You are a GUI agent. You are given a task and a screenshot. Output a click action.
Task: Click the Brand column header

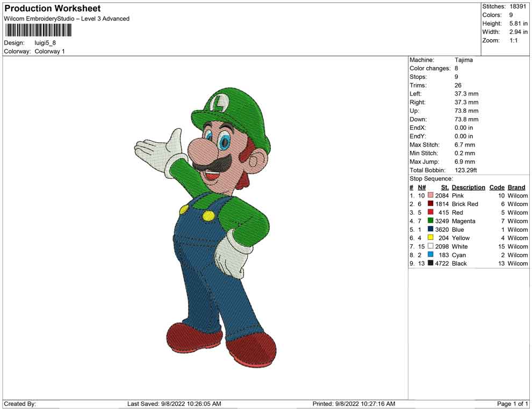pyautogui.click(x=516, y=187)
